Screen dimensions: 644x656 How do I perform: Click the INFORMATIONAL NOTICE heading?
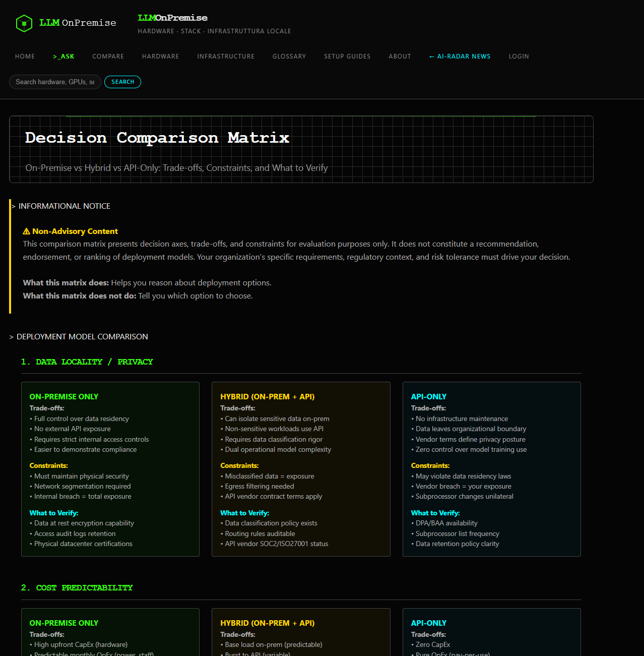[64, 206]
